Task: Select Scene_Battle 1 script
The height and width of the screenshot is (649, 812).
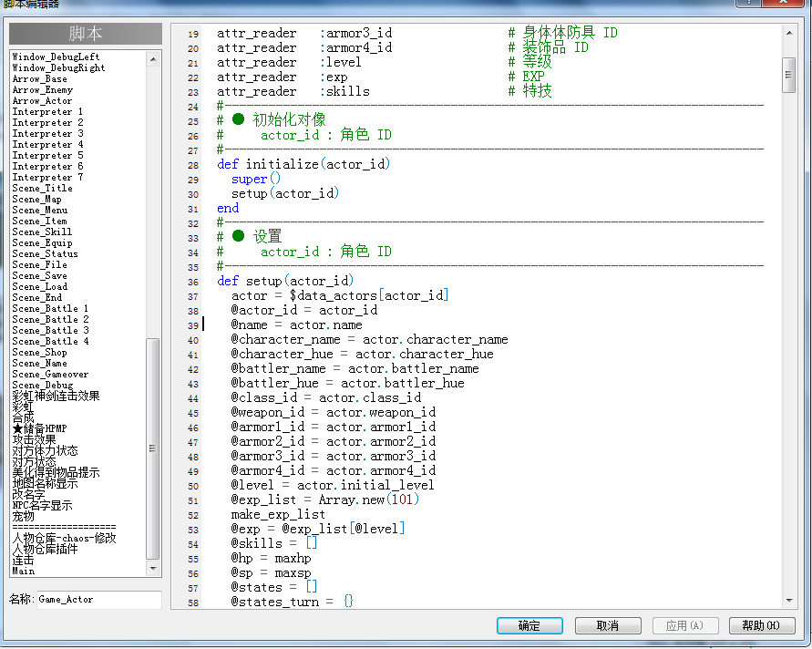Action: coord(50,308)
